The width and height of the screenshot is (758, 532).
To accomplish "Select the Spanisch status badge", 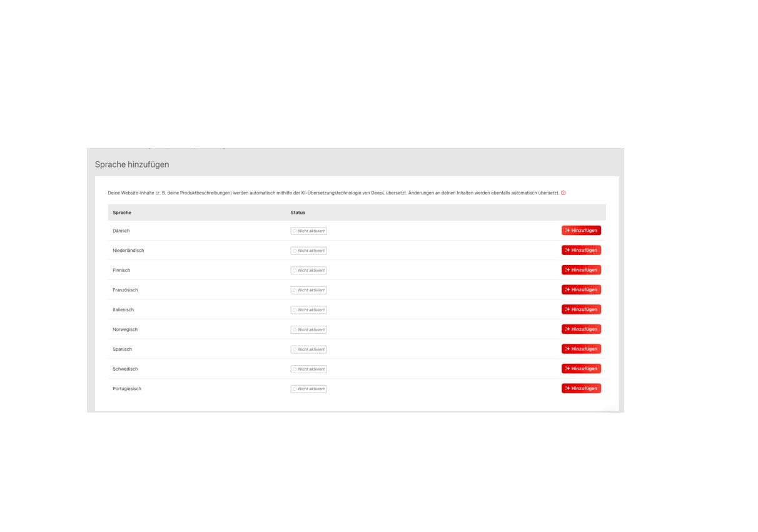I will click(308, 349).
